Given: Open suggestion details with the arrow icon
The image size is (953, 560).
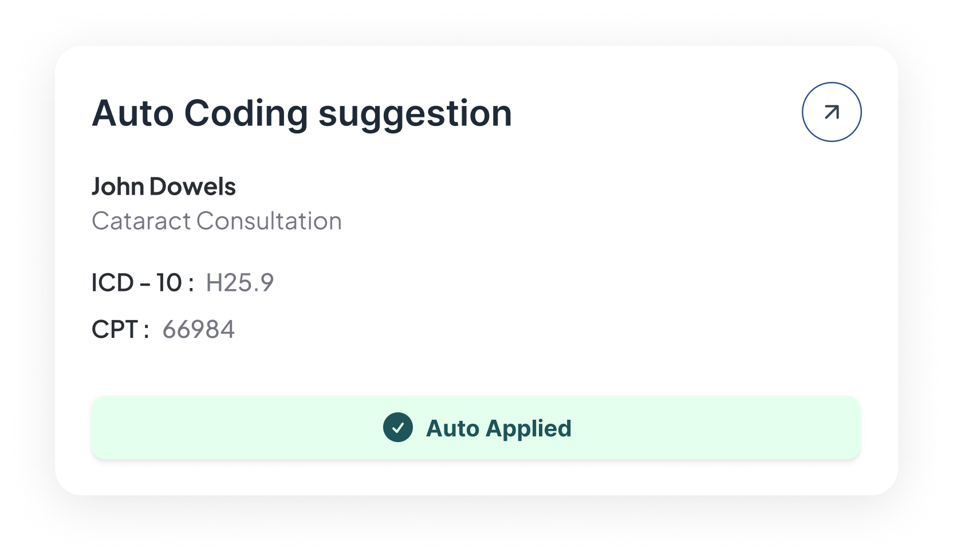Looking at the screenshot, I should [832, 112].
